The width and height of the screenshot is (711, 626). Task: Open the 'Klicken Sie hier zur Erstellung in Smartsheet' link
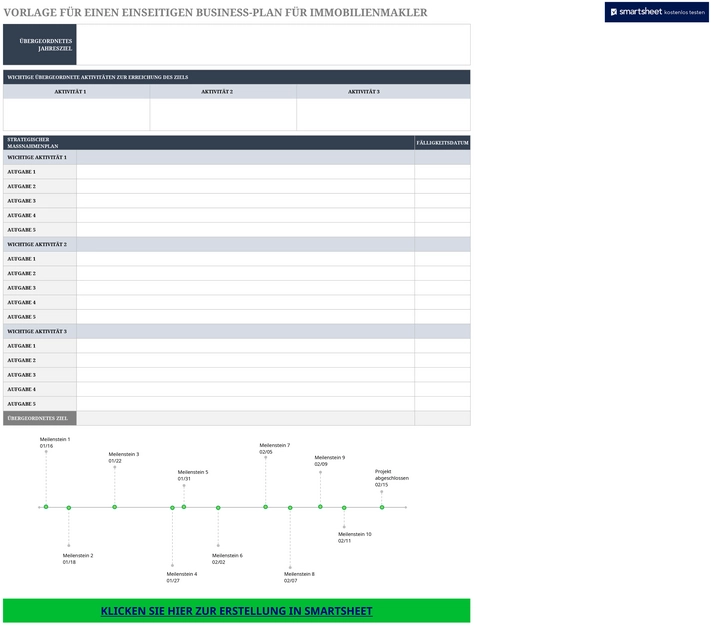point(236,611)
